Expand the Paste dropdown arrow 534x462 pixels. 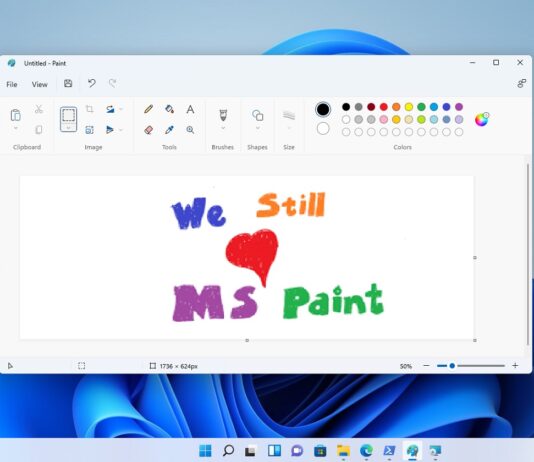point(16,128)
